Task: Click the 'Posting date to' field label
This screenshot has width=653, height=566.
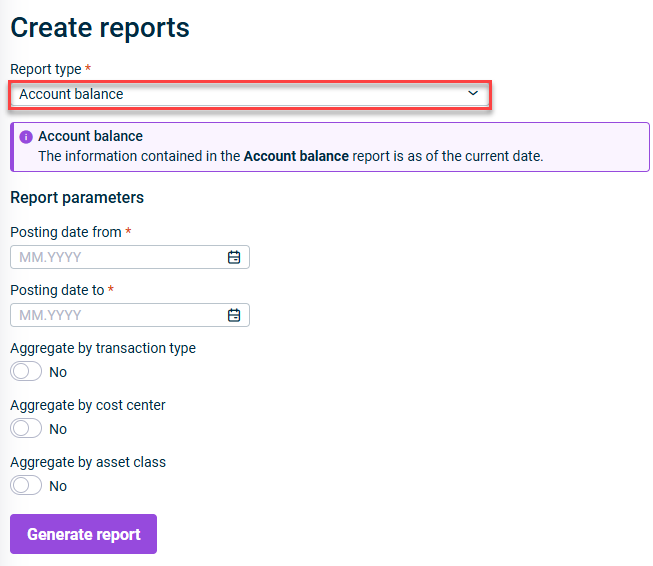Action: pyautogui.click(x=57, y=290)
